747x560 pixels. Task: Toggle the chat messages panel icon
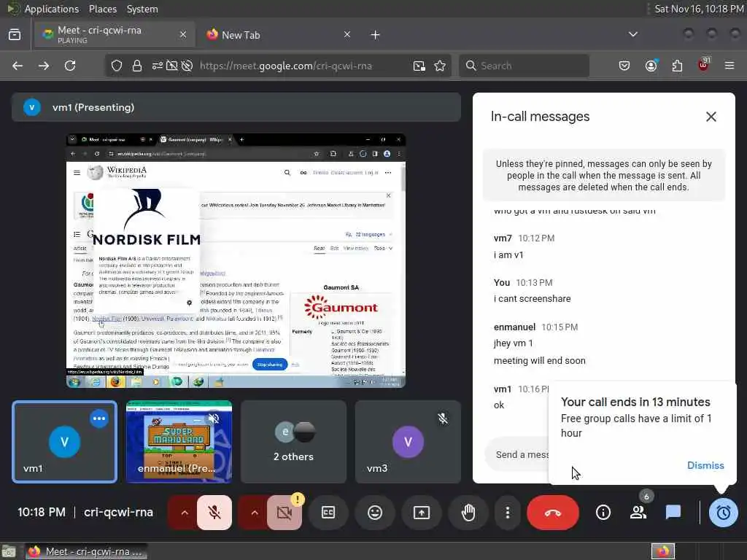(673, 513)
